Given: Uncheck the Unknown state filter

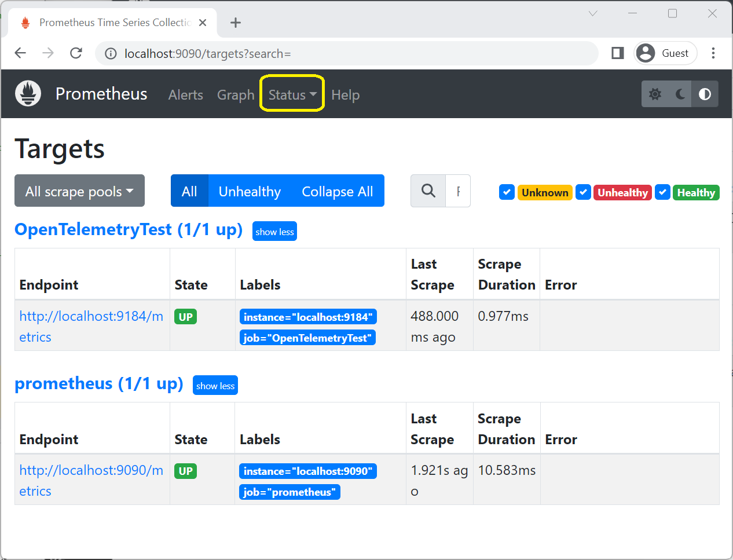Looking at the screenshot, I should (507, 192).
